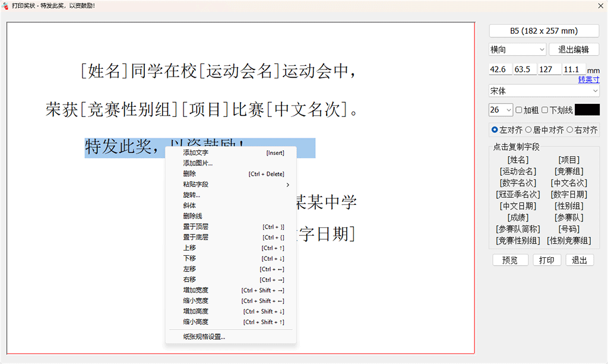Click the 转英寸 unit link
608x364 pixels.
coord(588,80)
